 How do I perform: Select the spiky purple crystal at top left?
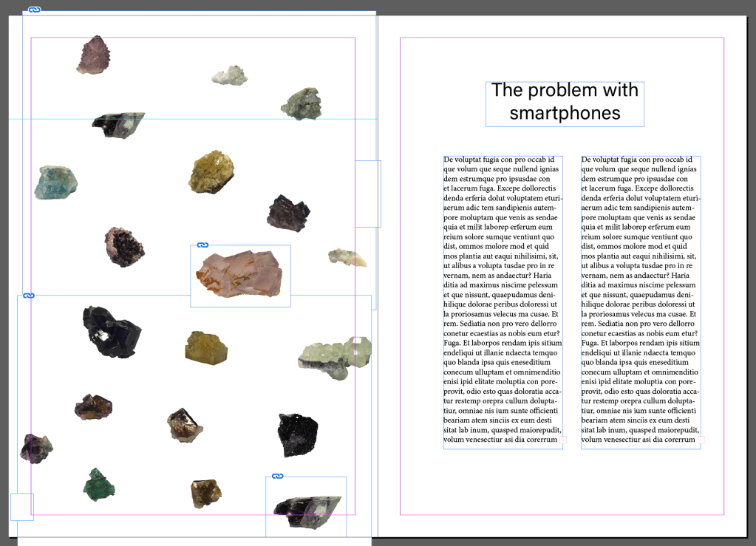point(94,55)
